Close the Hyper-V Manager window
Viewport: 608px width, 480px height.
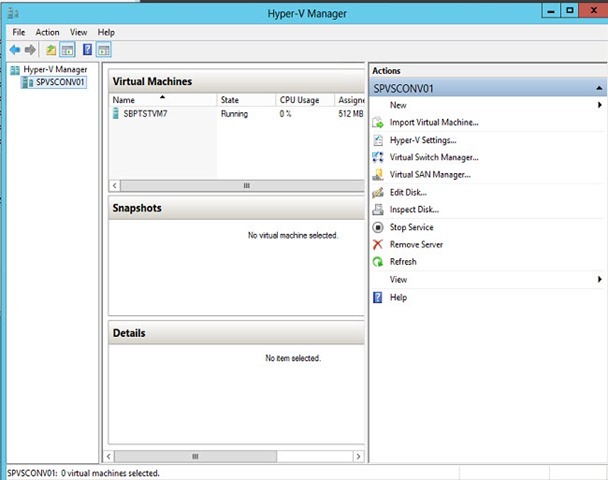click(593, 10)
